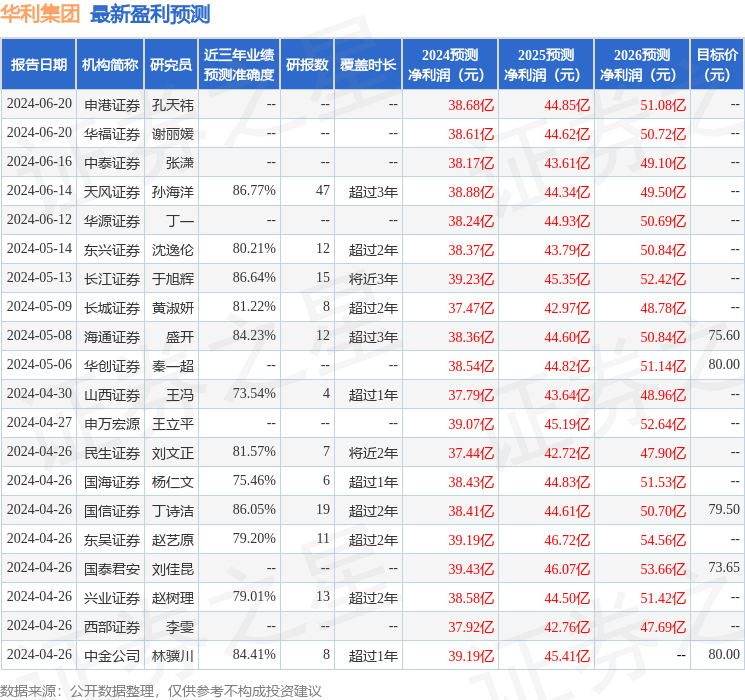Click 山西证券 institution cell
Viewport: 745px width, 700px height.
[x=112, y=395]
